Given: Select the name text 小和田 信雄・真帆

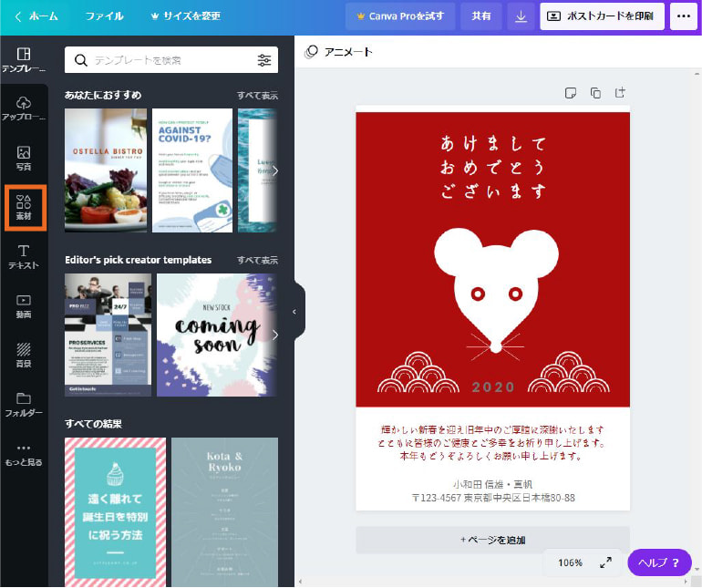Looking at the screenshot, I should point(492,484).
